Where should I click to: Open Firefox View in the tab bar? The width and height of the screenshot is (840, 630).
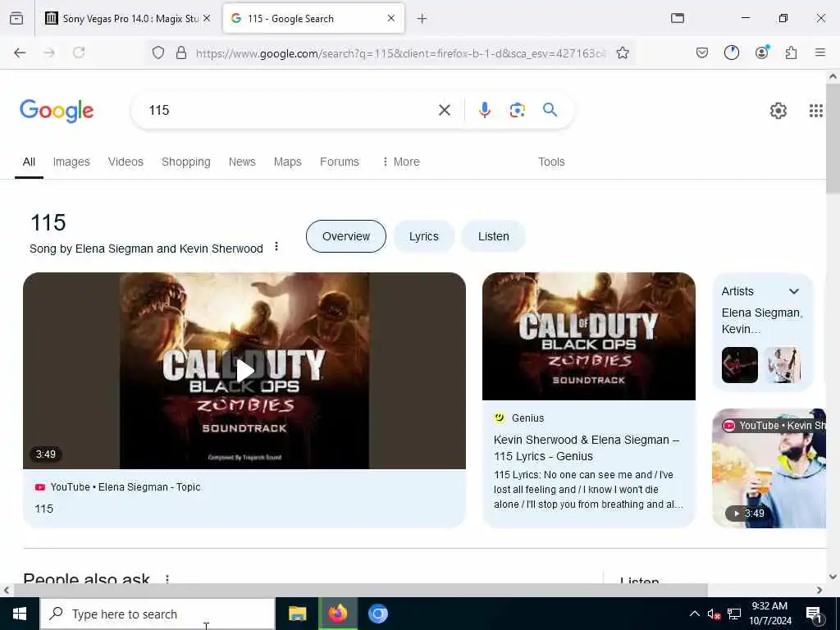click(x=16, y=18)
